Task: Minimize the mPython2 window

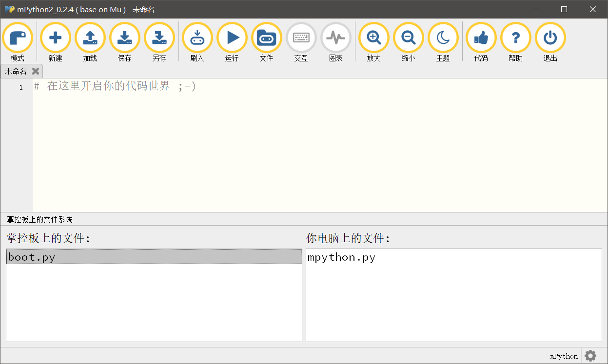Action: coord(536,9)
